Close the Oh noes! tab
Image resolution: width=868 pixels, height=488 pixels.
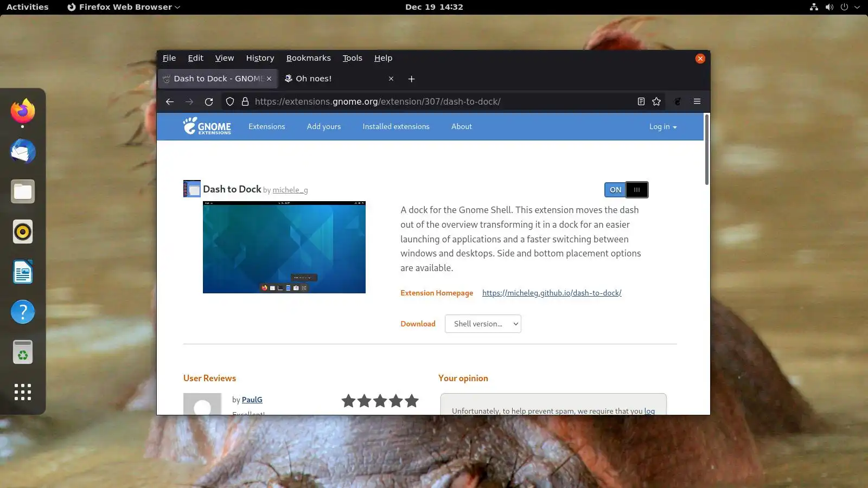pos(391,79)
